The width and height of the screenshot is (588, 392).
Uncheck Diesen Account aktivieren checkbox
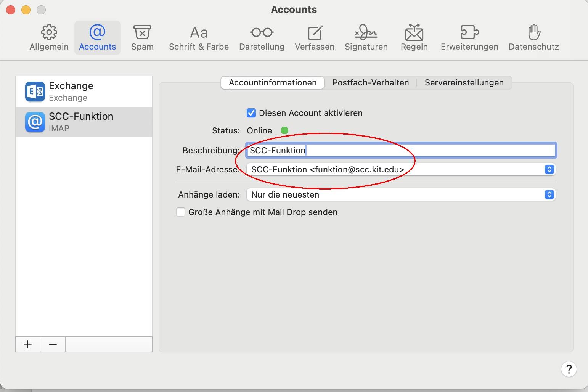251,113
